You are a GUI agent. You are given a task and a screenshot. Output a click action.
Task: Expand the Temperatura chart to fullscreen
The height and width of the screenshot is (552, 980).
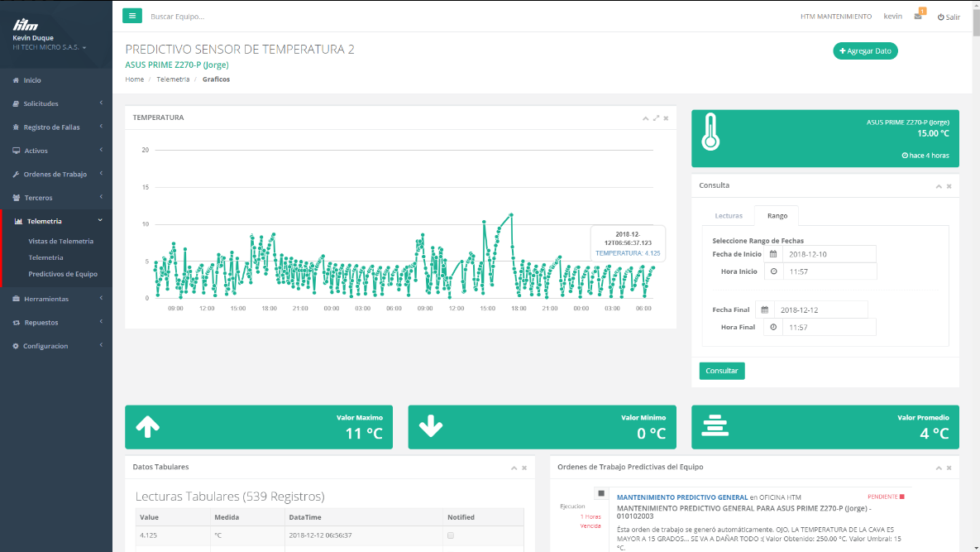coord(657,118)
